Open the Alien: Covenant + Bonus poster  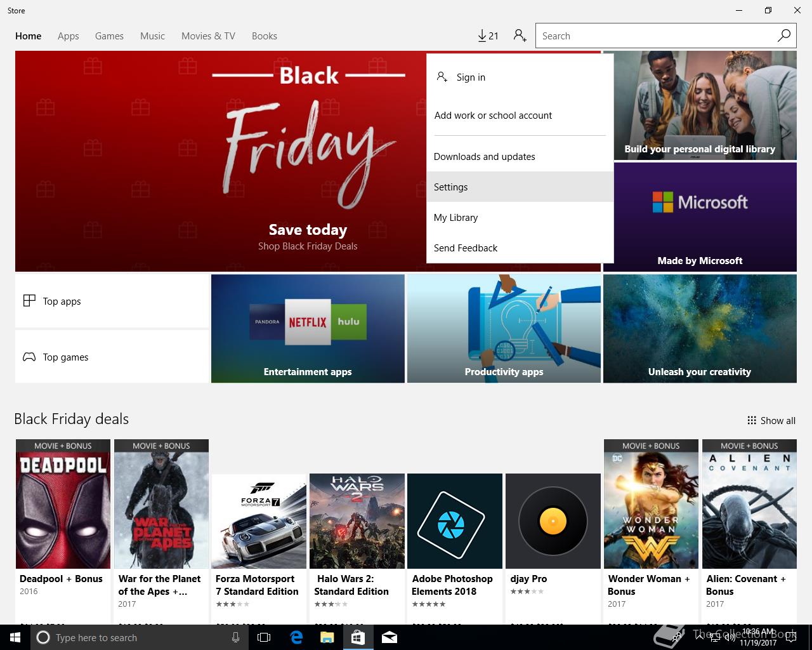(x=749, y=504)
